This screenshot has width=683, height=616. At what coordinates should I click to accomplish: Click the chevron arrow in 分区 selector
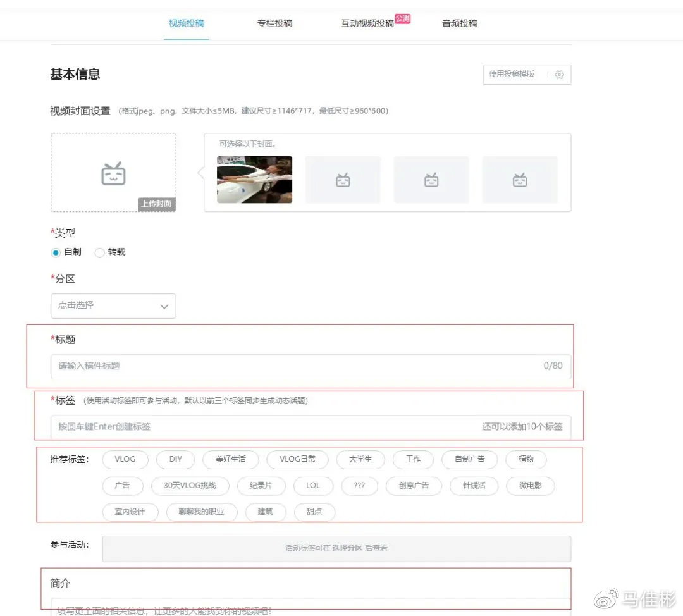pos(164,306)
